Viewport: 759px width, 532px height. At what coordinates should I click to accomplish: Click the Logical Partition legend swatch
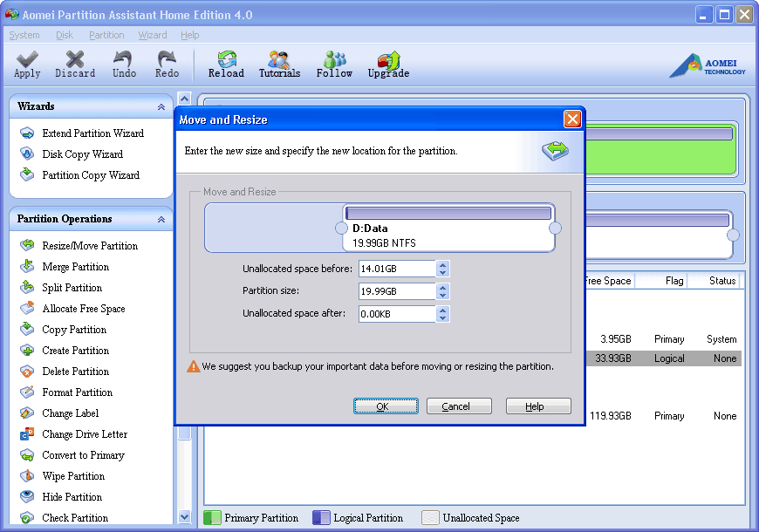tap(321, 517)
